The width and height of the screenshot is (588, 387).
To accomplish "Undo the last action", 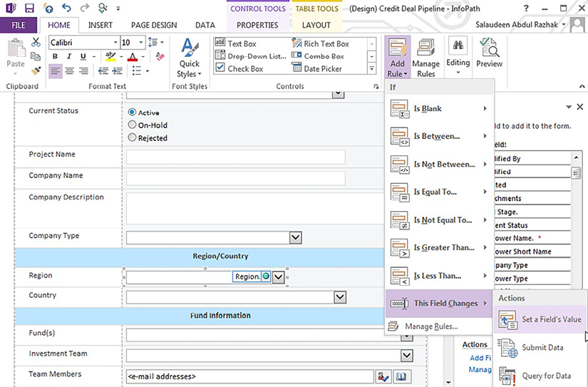I will 66,8.
